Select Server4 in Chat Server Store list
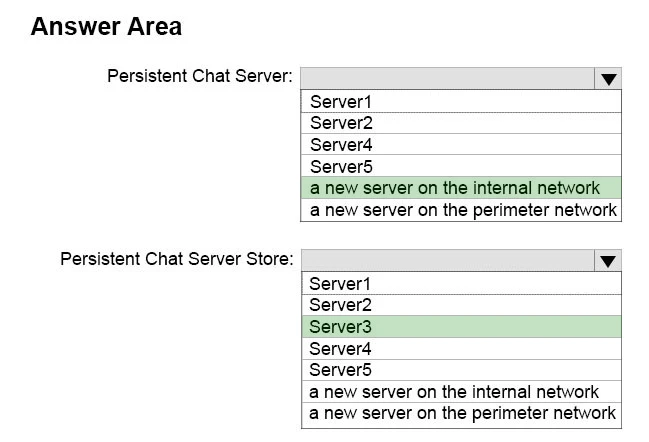The width and height of the screenshot is (649, 442). [460, 349]
